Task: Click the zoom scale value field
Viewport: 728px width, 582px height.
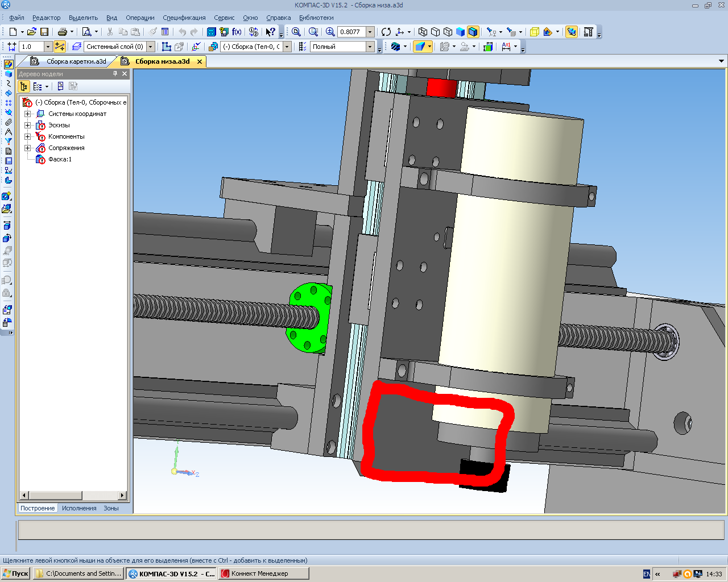Action: (351, 32)
